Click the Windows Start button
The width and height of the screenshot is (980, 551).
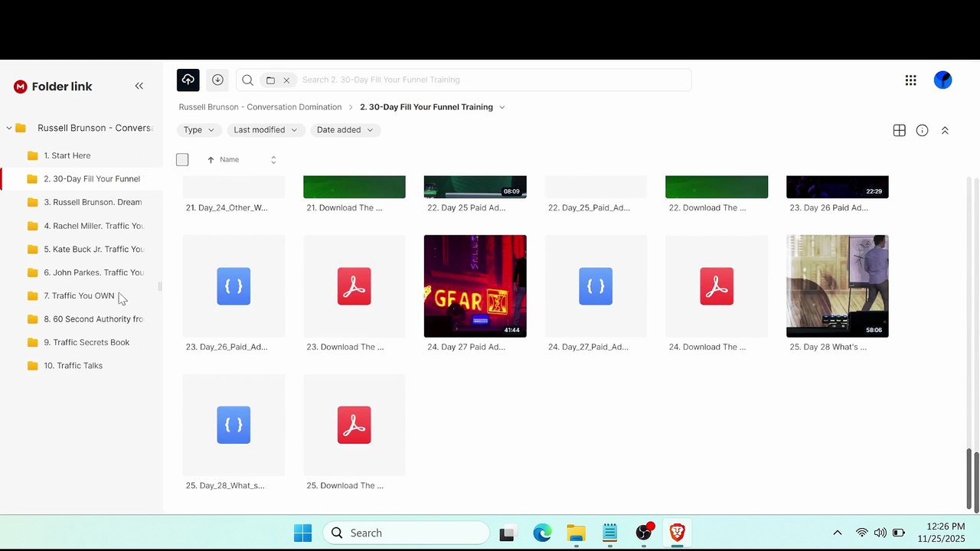302,533
